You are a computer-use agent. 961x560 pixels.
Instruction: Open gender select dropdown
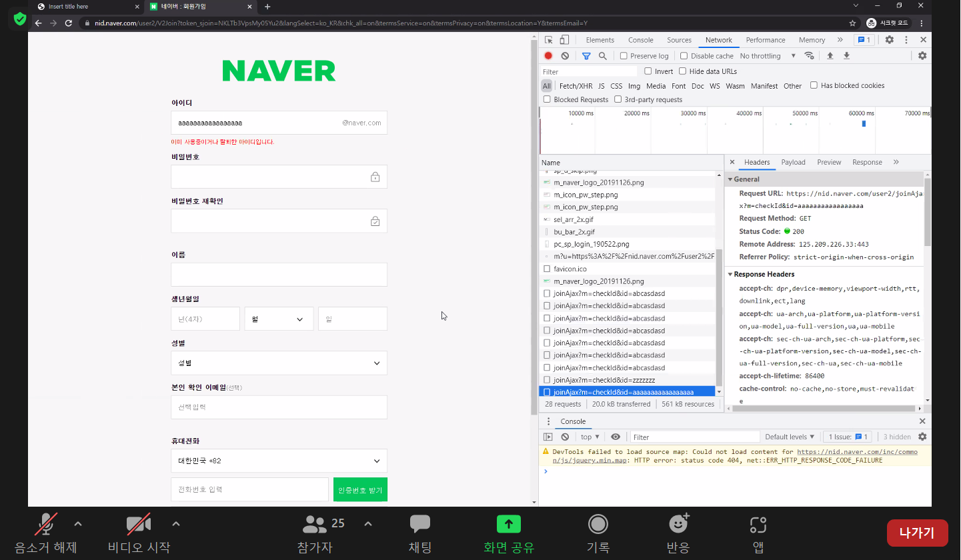click(279, 363)
